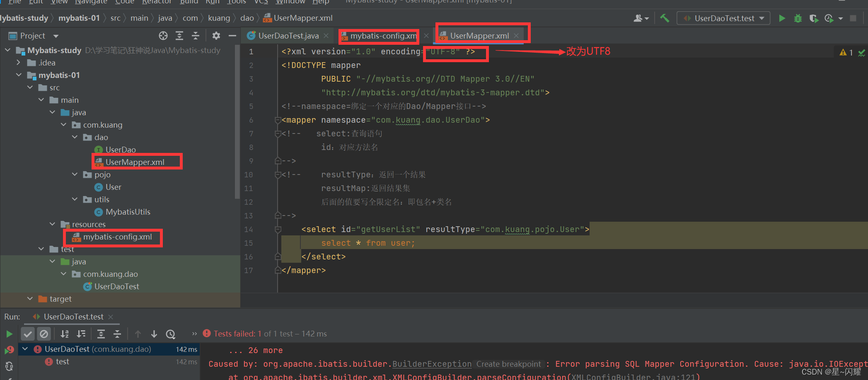Screen dimensions: 868x380
Task: Collapse the target folder
Action: click(30, 299)
